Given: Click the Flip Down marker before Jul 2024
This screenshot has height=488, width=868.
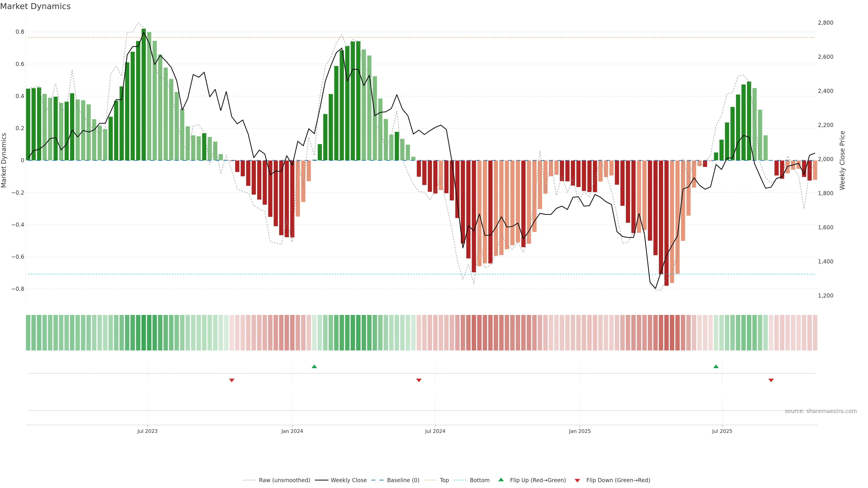Looking at the screenshot, I should coord(419,380).
